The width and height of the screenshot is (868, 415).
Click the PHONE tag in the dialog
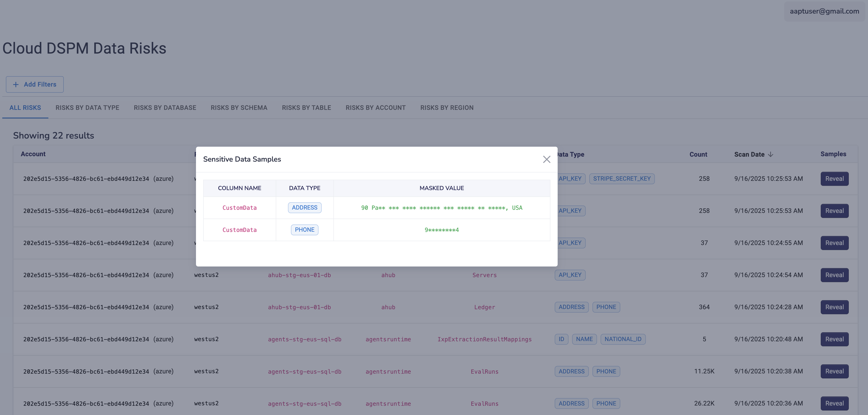304,230
